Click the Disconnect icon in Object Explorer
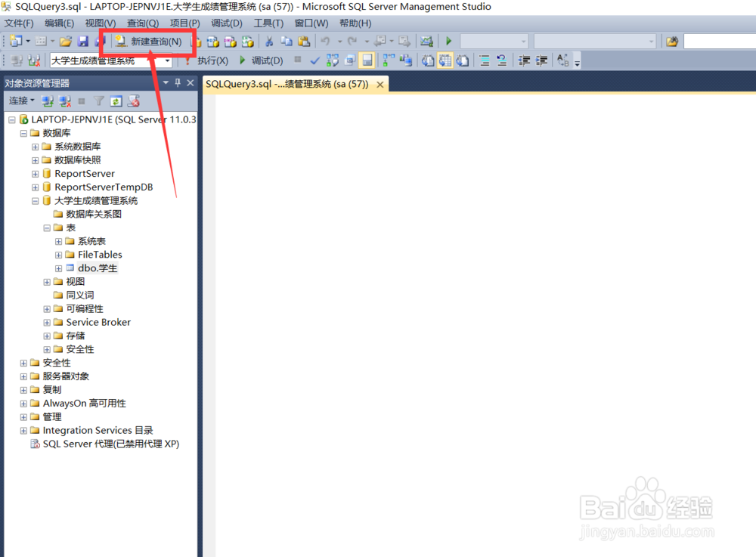This screenshot has height=557, width=756. coord(64,101)
